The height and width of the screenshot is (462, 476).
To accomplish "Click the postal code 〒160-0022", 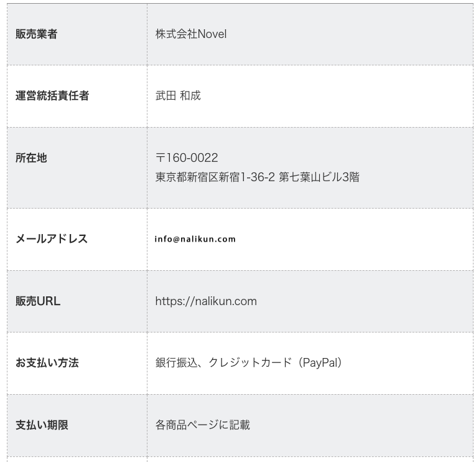I will pyautogui.click(x=187, y=158).
